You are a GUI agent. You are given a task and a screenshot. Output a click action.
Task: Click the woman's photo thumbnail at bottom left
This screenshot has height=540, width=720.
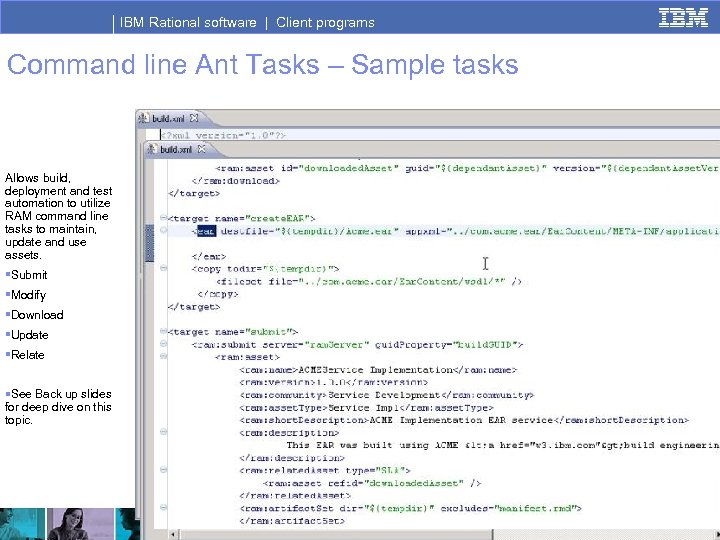pyautogui.click(x=80, y=524)
